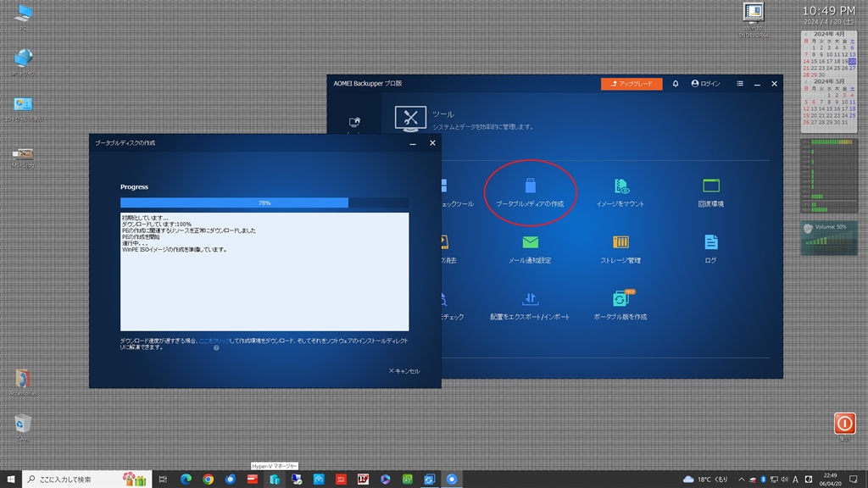Click the IME input mode A indicator
Screen dimensions: 868x488
(795, 480)
